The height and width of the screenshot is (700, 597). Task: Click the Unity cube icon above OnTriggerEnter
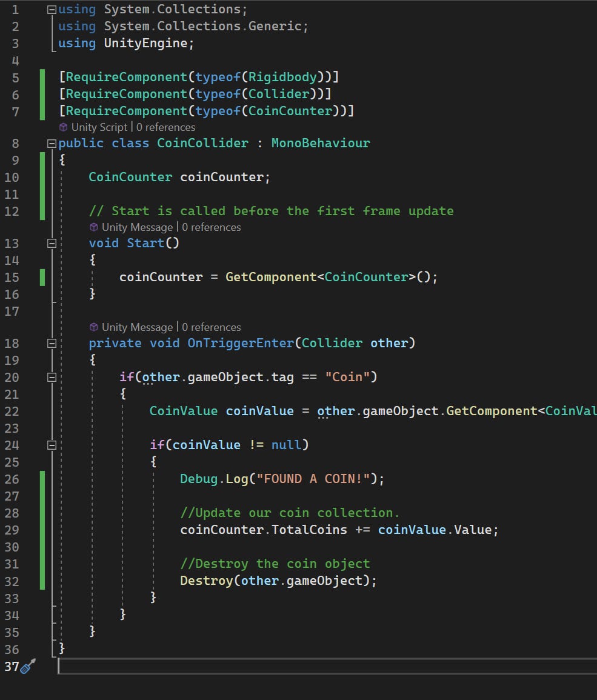coord(93,327)
